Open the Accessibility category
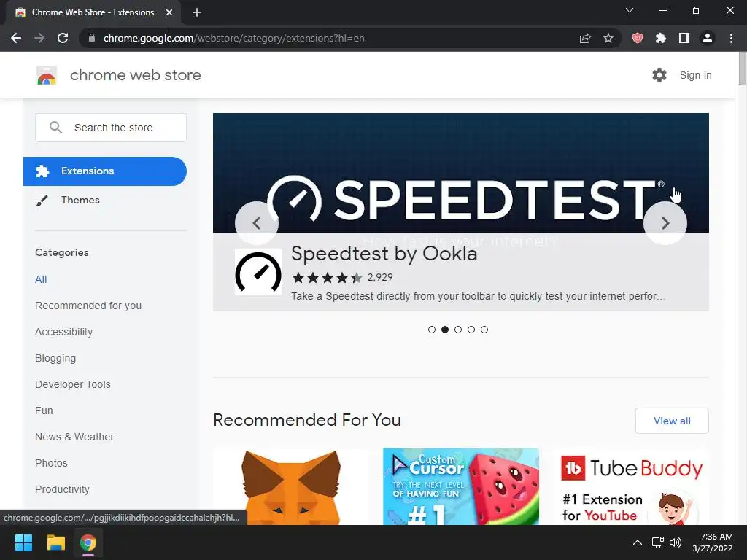This screenshot has width=747, height=560. tap(64, 332)
